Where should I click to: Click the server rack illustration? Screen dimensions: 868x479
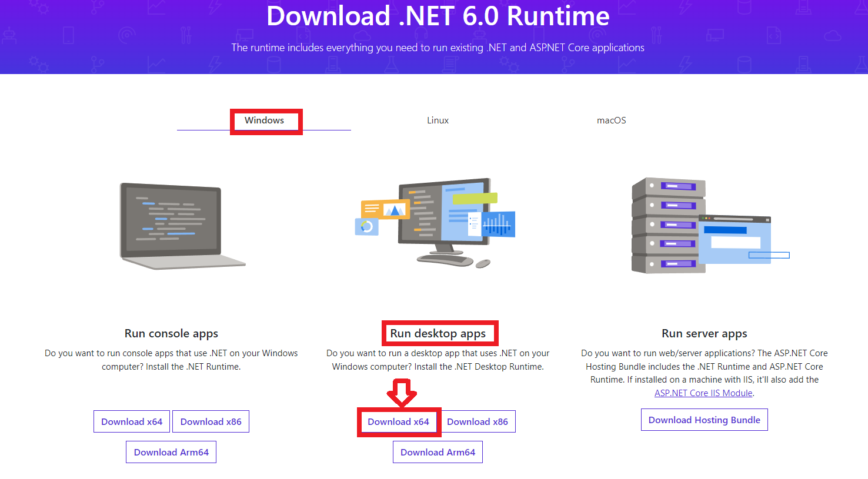(x=710, y=226)
